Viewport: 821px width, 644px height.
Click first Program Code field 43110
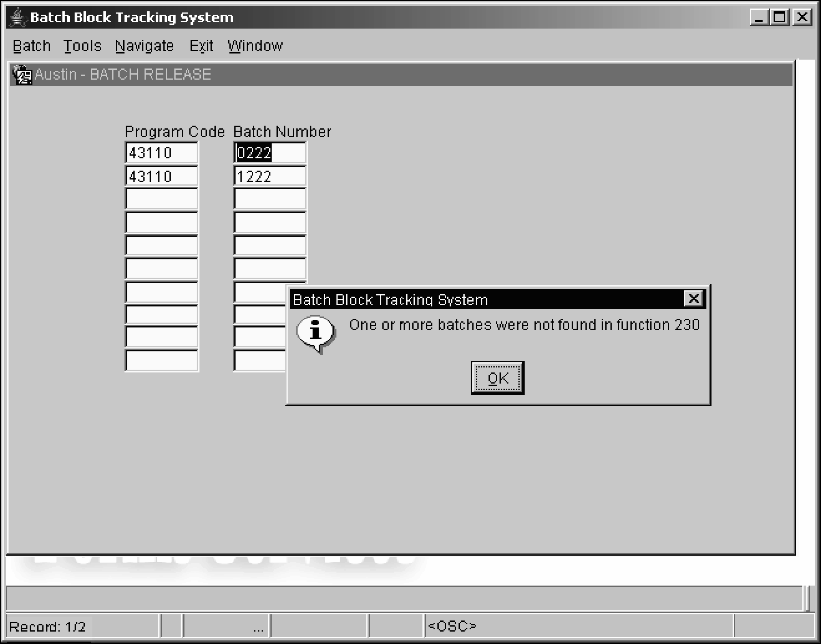click(x=161, y=153)
